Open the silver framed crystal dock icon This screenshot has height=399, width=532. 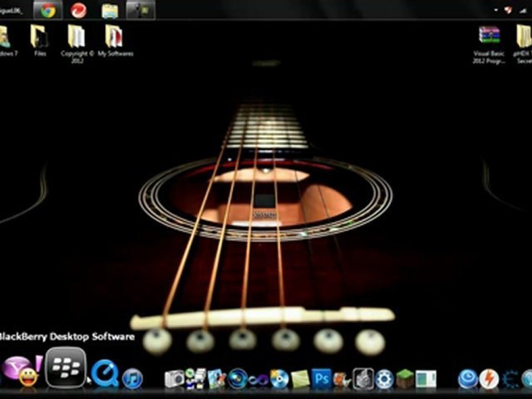(x=363, y=378)
